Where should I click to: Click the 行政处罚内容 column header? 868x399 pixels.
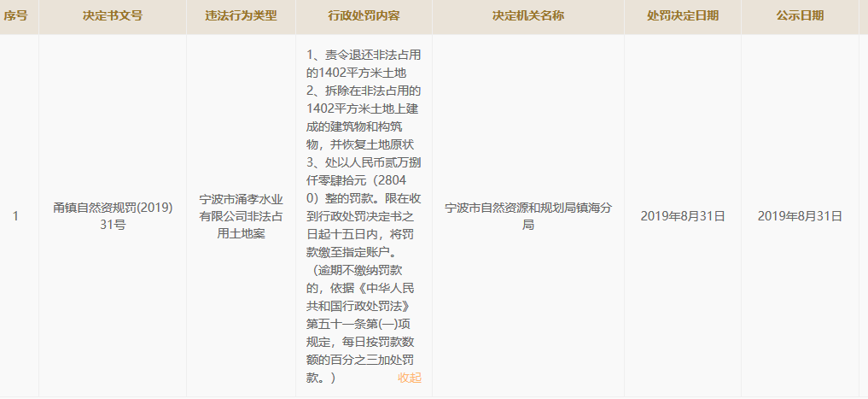364,16
